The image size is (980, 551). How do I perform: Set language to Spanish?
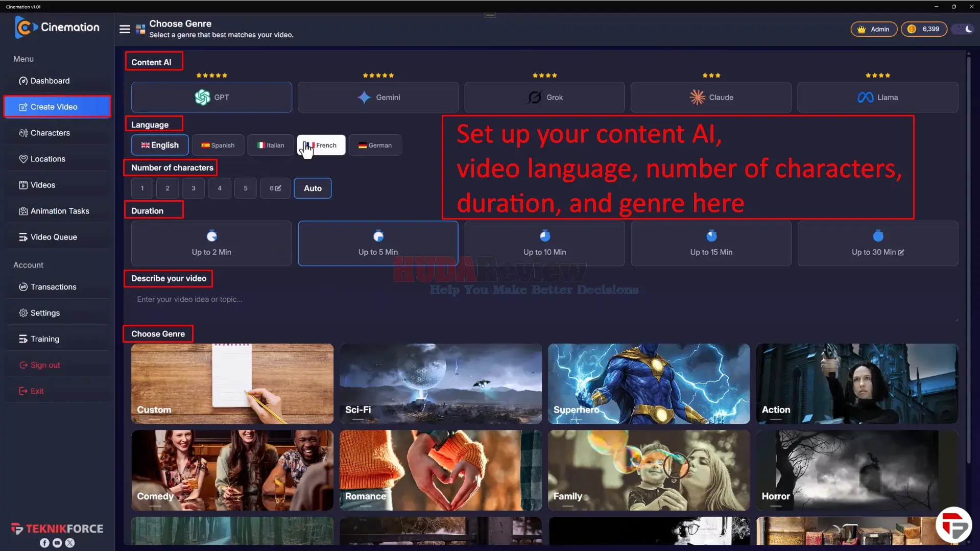coord(218,145)
